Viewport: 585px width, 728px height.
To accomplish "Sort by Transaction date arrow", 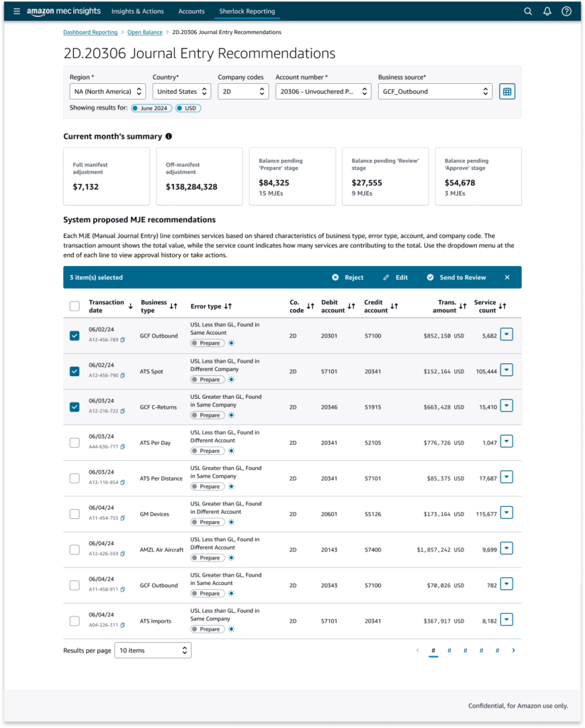I will click(131, 306).
